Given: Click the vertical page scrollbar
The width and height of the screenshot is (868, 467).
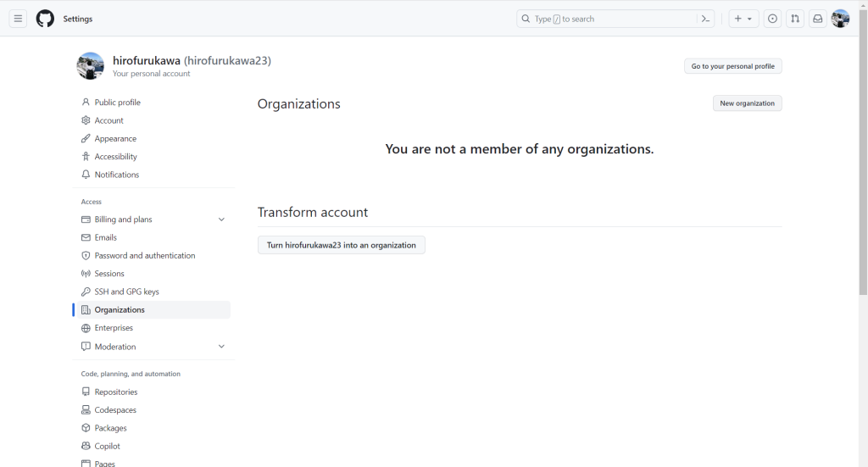Looking at the screenshot, I should click(863, 170).
